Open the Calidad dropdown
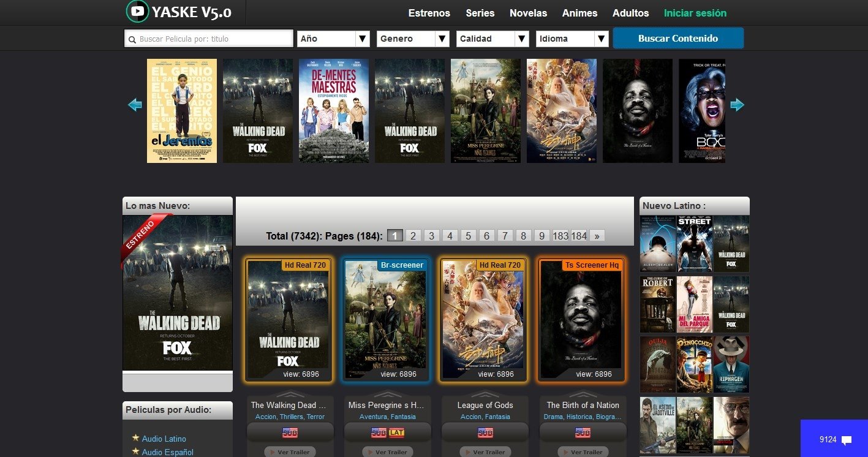The width and height of the screenshot is (868, 457). click(493, 39)
